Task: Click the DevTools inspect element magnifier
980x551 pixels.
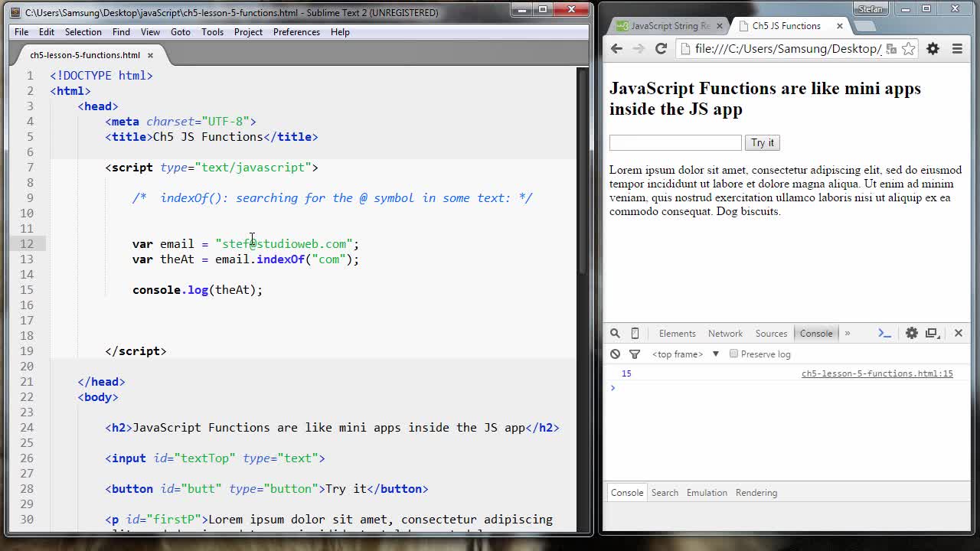Action: [615, 333]
